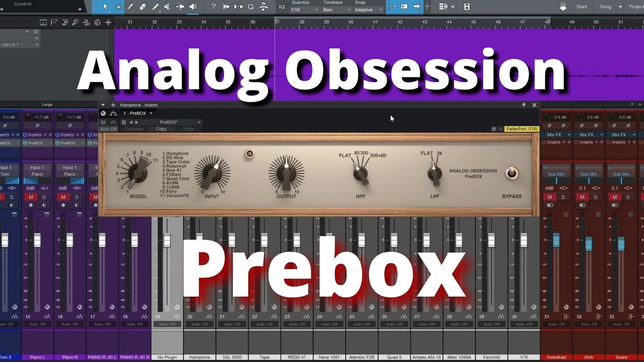644x362 pixels.
Task: Click the Kick channel volume fader
Action: [589, 244]
